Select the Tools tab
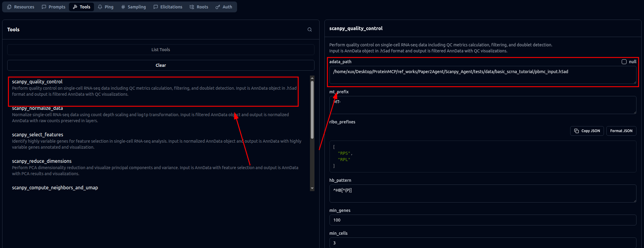This screenshot has width=644, height=248. (x=82, y=7)
